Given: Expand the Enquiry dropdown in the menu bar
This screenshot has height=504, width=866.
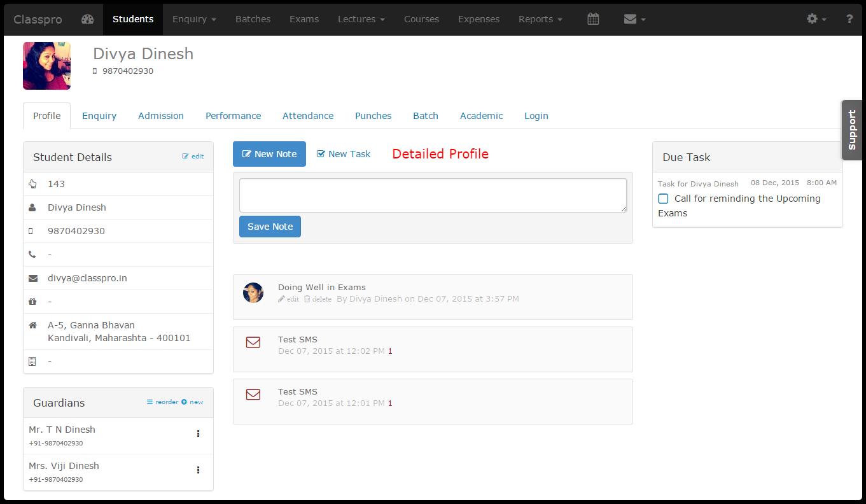Looking at the screenshot, I should pos(194,19).
